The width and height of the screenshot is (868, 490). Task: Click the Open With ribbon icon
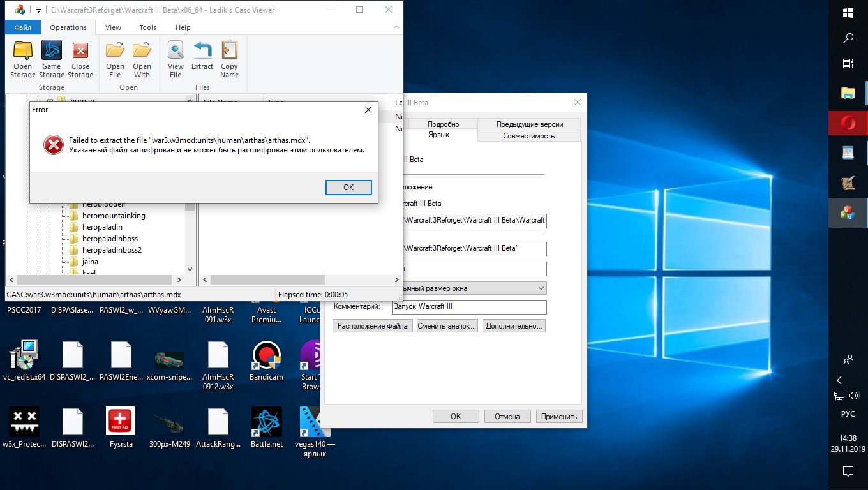(x=142, y=59)
